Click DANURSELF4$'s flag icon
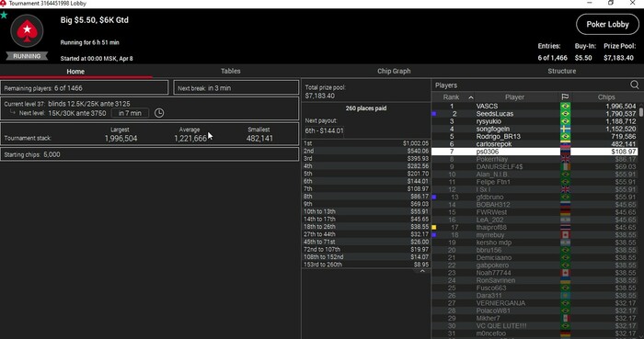The width and height of the screenshot is (644, 339). click(x=565, y=167)
